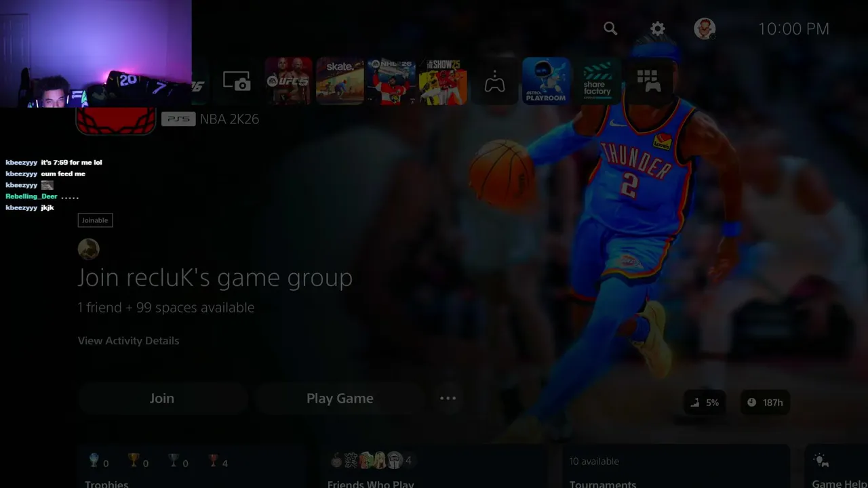The height and width of the screenshot is (488, 868).
Task: Click the NBA 2K26 title text
Action: [x=229, y=119]
